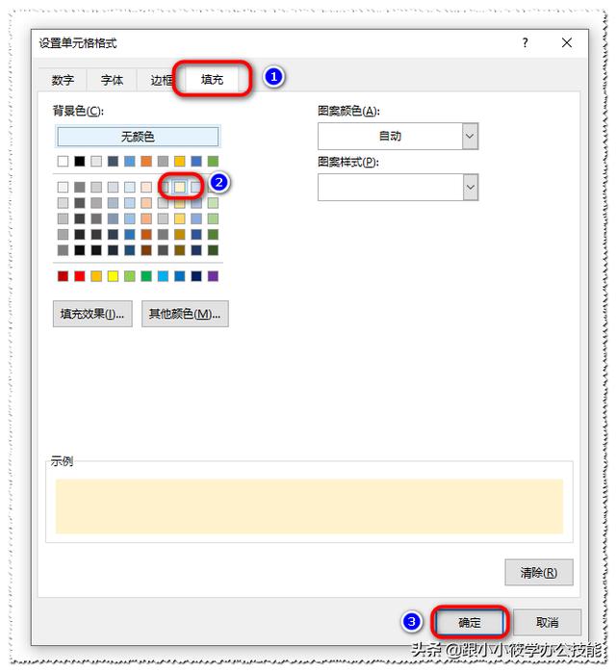Select the orange swatch in top theme row
616x672 pixels.
(146, 161)
